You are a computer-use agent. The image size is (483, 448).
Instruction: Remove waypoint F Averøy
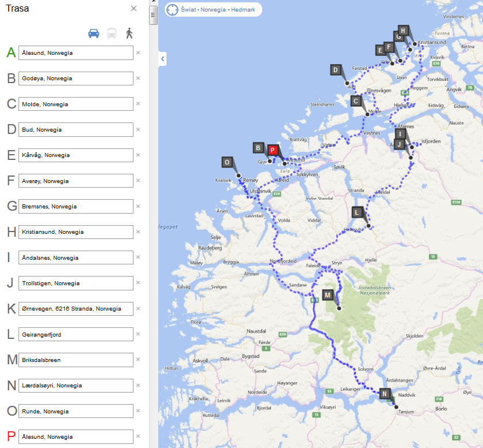pyautogui.click(x=138, y=181)
